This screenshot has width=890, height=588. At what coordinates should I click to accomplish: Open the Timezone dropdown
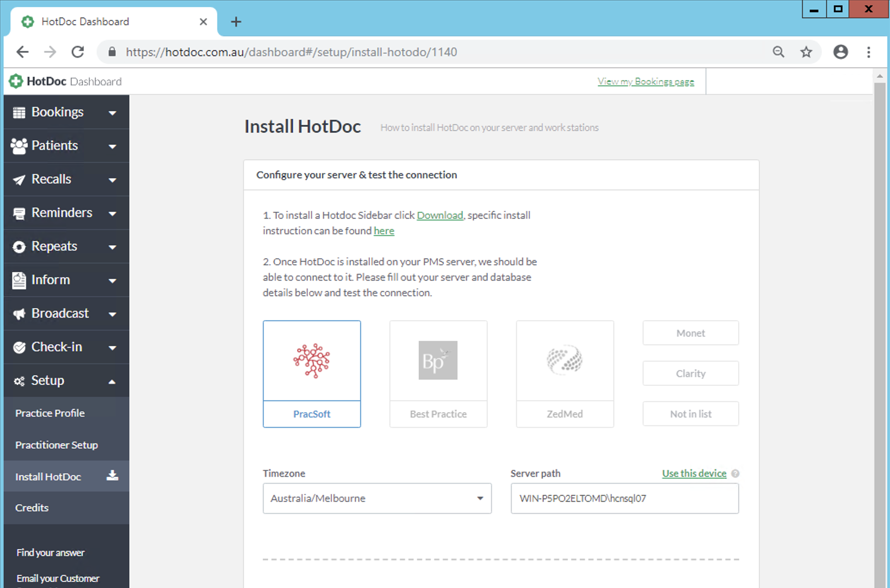[377, 498]
